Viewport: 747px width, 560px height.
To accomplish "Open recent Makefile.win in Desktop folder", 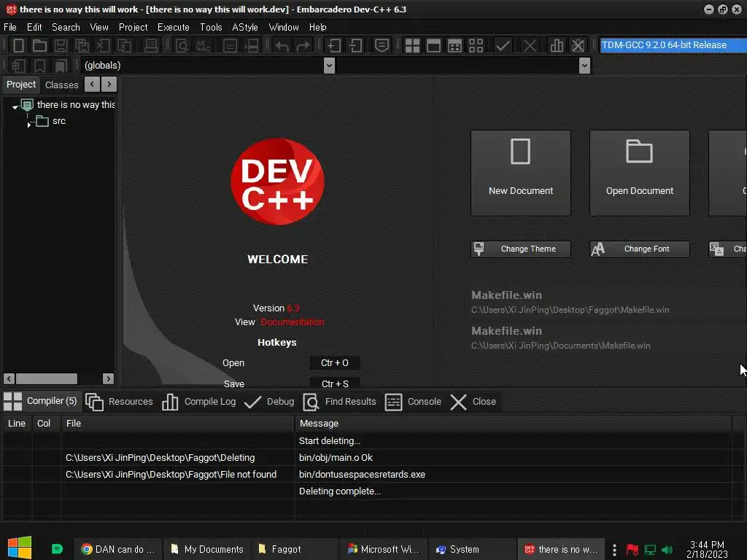I will tap(570, 303).
